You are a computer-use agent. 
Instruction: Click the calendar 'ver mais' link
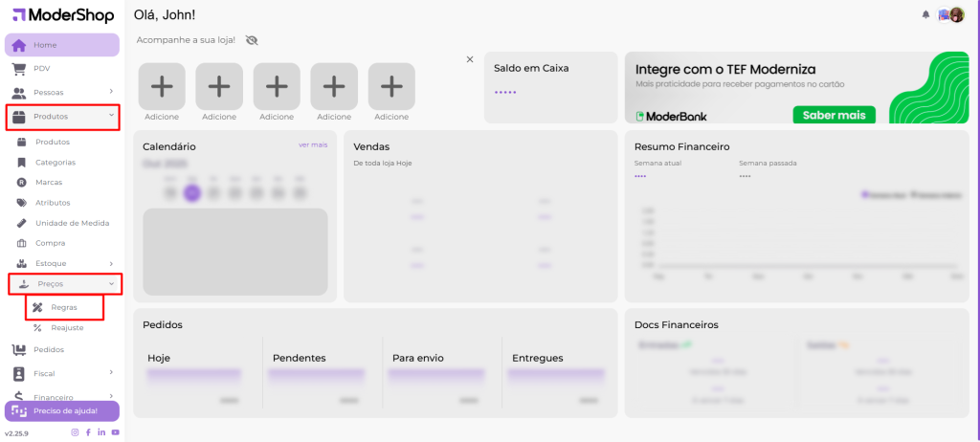point(313,144)
